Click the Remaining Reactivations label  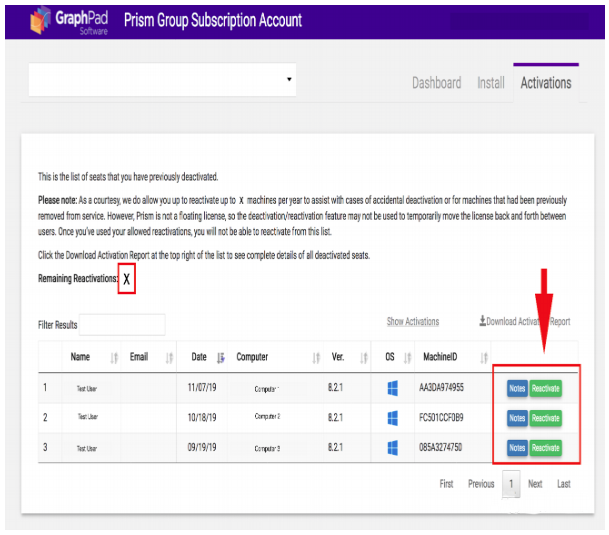point(78,279)
